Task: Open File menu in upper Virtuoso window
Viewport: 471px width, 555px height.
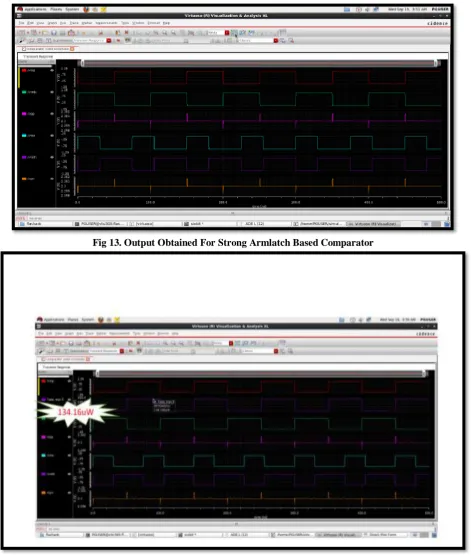Action: click(x=21, y=23)
